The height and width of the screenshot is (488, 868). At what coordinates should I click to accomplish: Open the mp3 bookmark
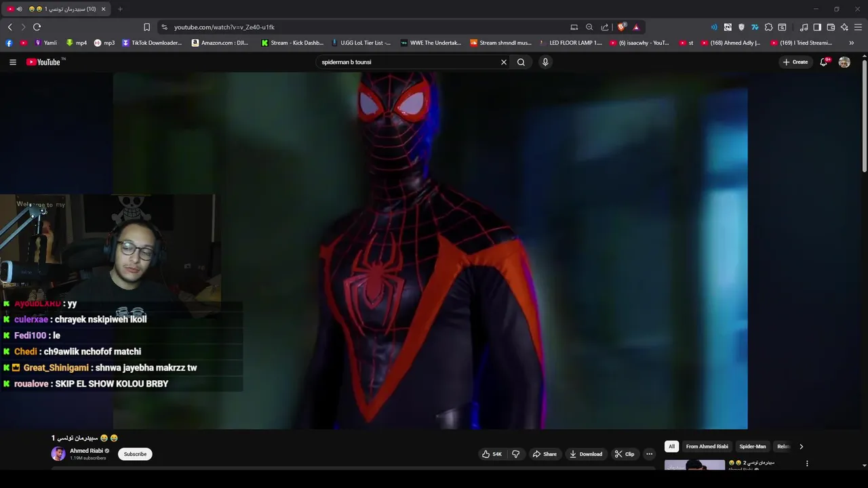coord(104,43)
